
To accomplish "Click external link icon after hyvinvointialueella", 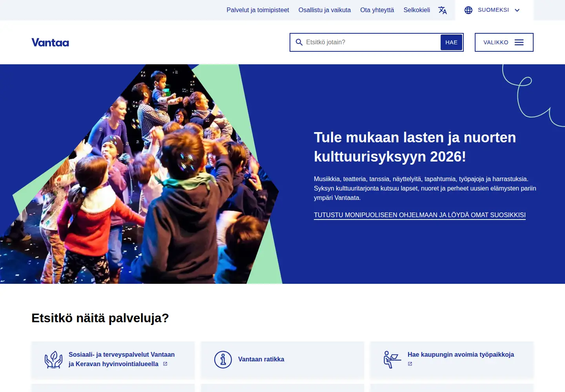I will [x=165, y=364].
